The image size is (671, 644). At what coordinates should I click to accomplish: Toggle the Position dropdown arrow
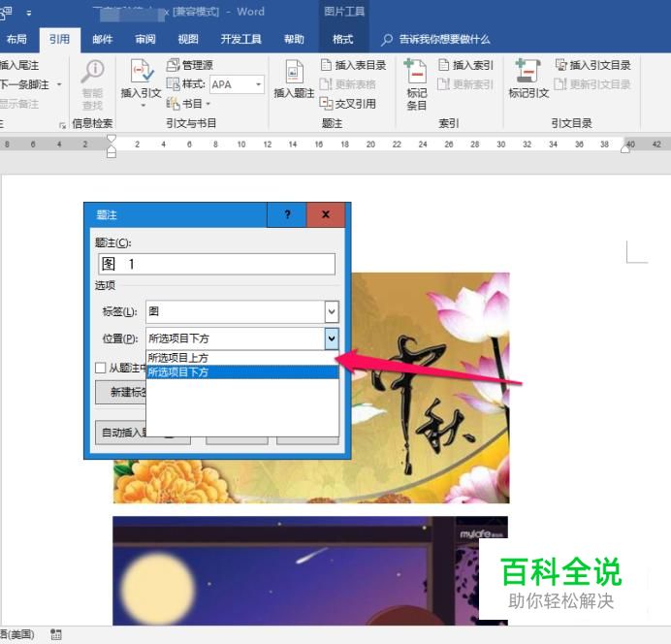pos(332,338)
